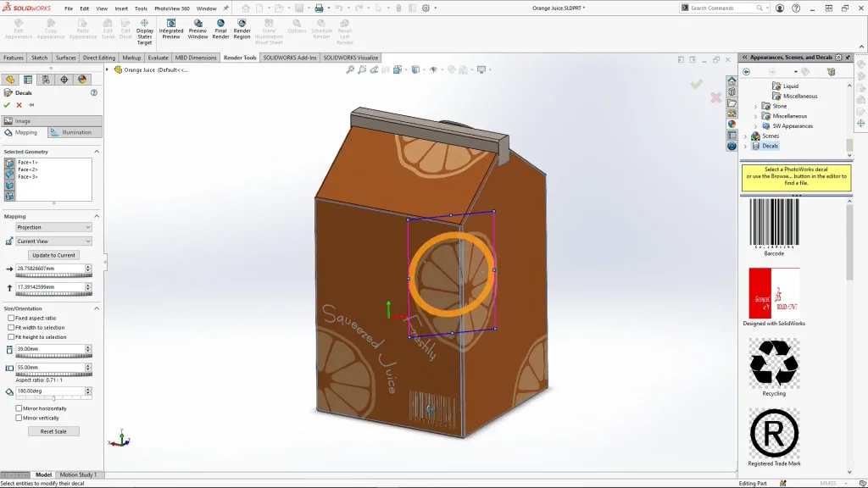The height and width of the screenshot is (488, 868).
Task: Select the Recycling decal thumbnail
Action: click(x=773, y=363)
